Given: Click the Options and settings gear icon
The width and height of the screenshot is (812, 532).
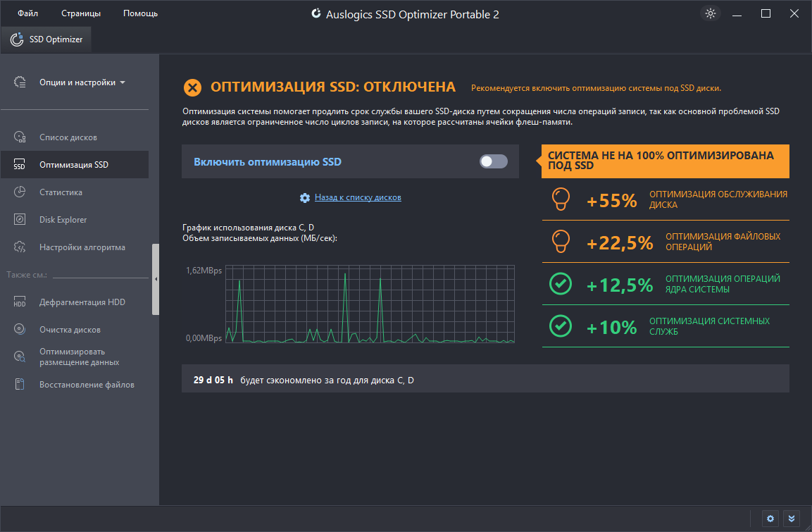Looking at the screenshot, I should point(20,82).
